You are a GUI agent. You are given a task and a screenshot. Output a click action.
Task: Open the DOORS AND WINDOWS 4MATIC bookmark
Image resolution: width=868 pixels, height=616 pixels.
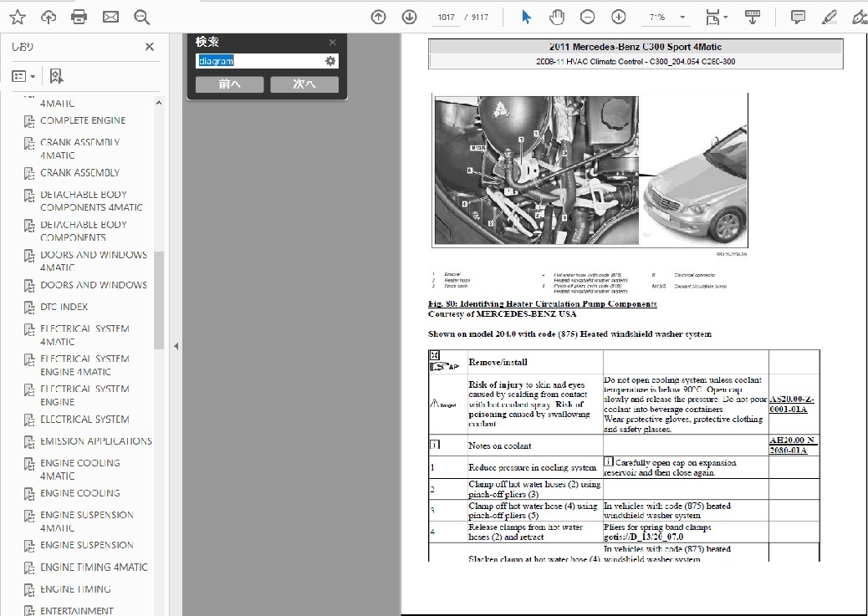coord(94,262)
